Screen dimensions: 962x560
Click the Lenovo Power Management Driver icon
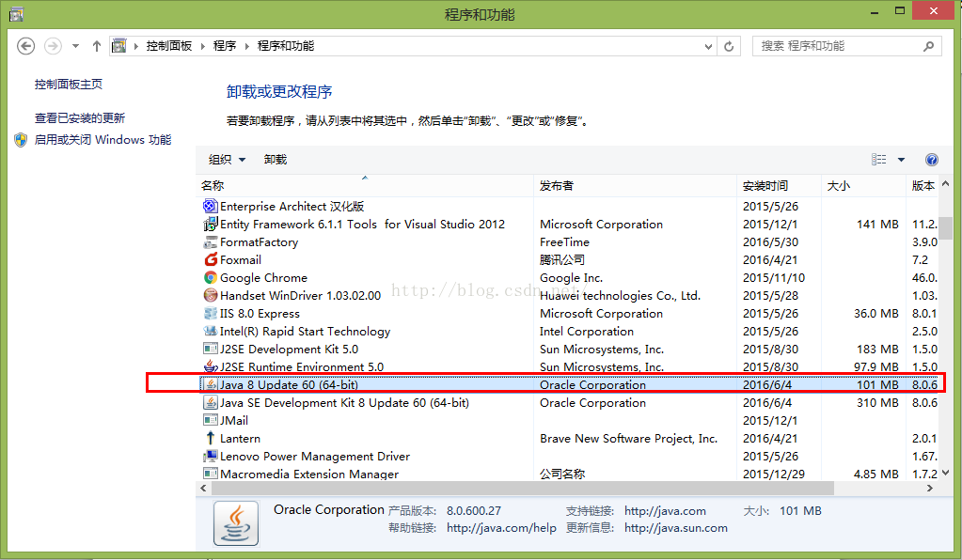210,456
